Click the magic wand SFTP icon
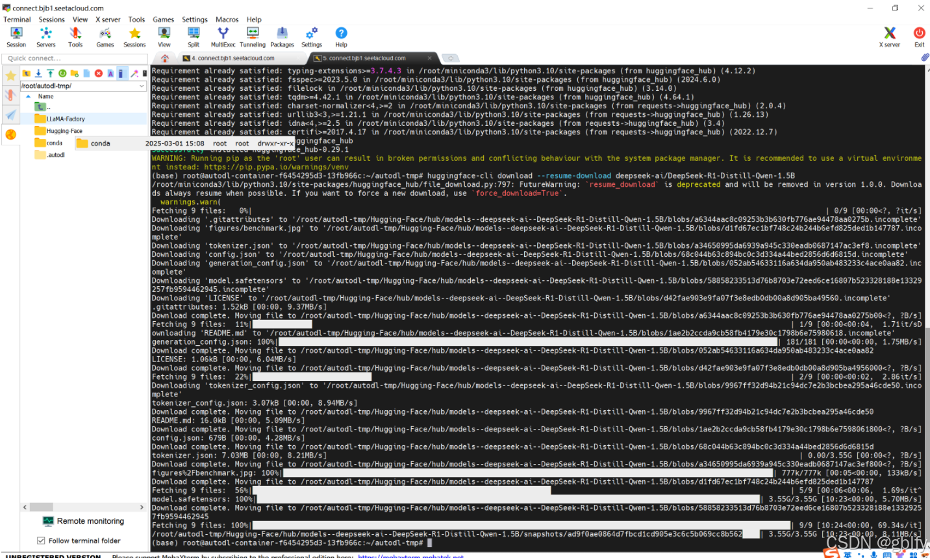Viewport: 930px width, 560px height. [134, 73]
